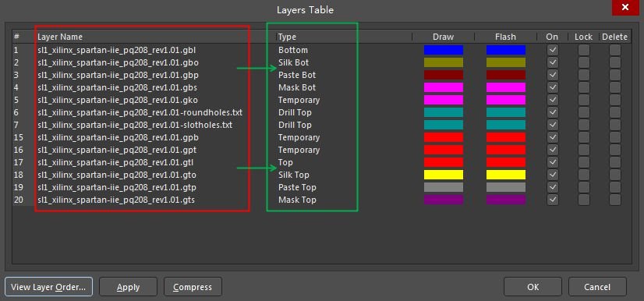
Task: Change dark red Draw color of Paste Bot
Action: point(444,75)
